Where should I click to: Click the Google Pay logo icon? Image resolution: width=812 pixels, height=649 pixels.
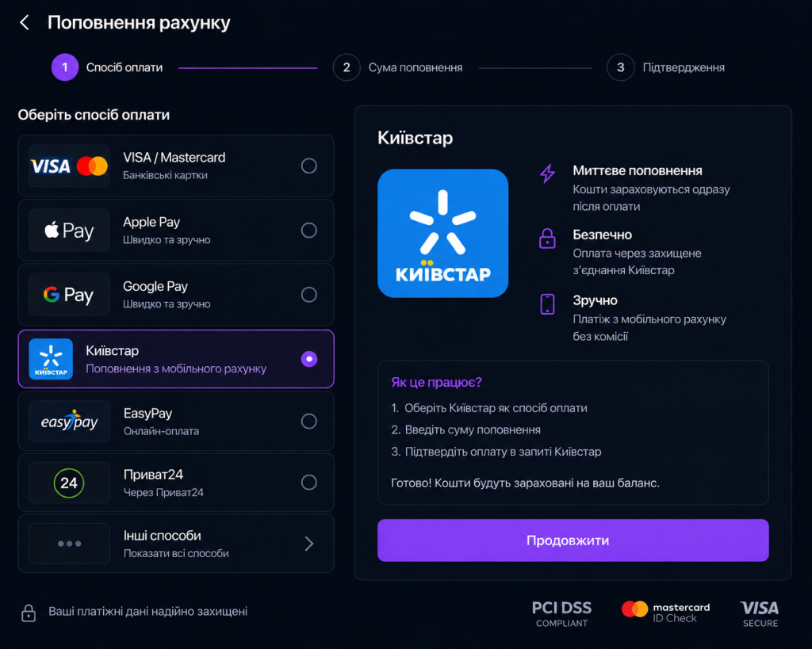tap(70, 295)
